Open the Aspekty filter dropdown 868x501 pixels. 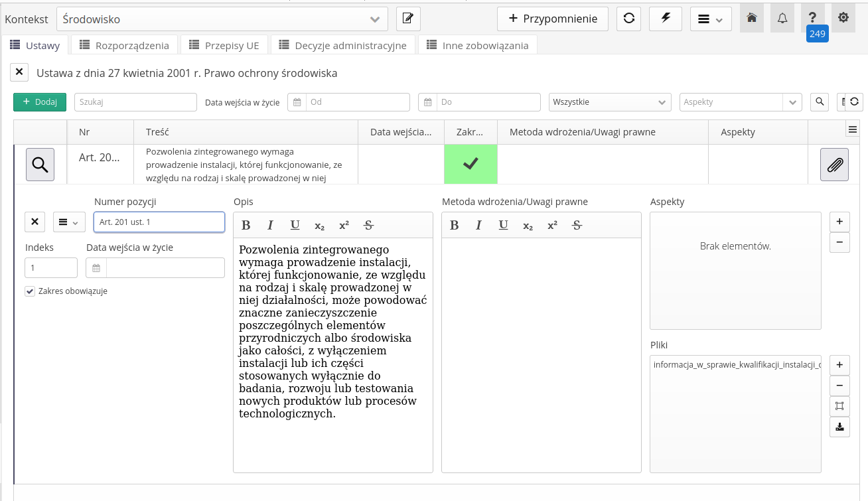(x=740, y=102)
